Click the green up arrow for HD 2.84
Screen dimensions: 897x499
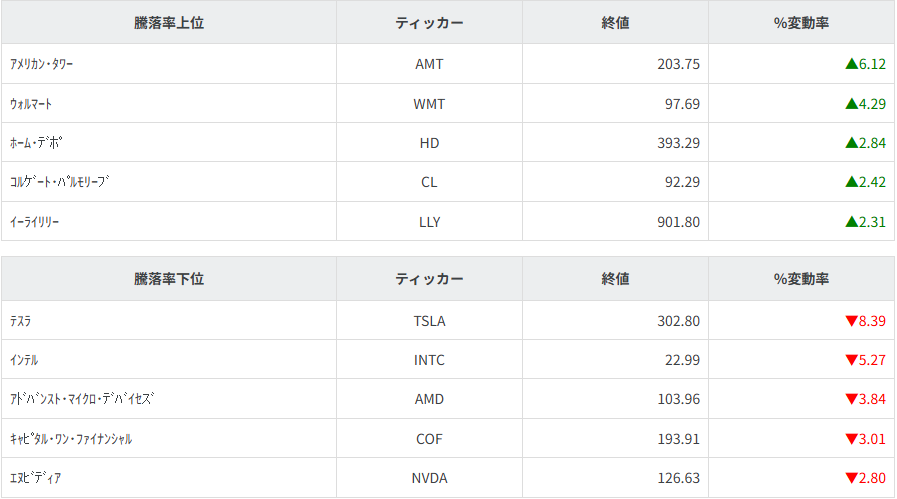click(851, 143)
